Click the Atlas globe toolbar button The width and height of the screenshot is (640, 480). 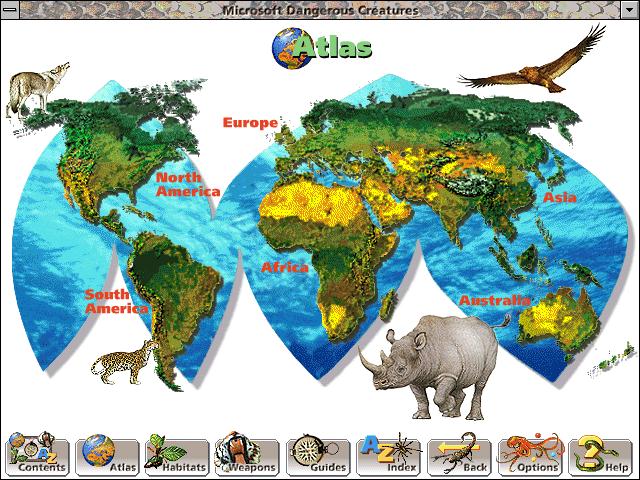click(107, 455)
